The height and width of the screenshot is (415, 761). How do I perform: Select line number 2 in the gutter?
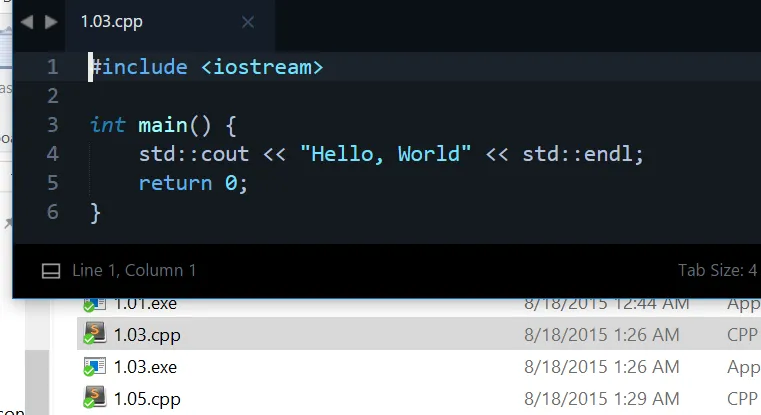point(52,96)
